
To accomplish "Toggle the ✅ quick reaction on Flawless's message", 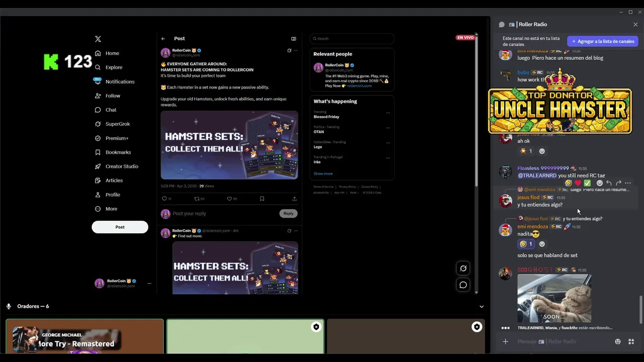I will (x=587, y=184).
